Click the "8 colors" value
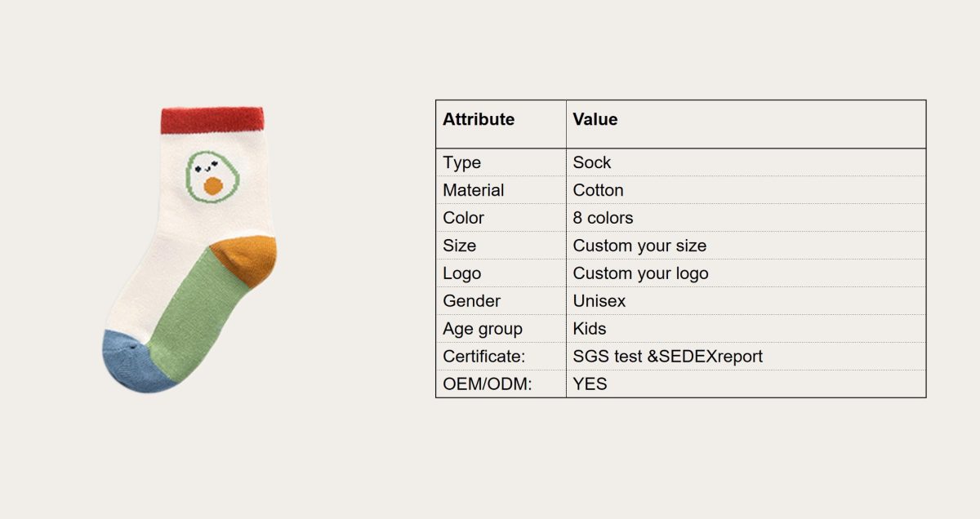Viewport: 980px width, 519px height. click(x=603, y=218)
